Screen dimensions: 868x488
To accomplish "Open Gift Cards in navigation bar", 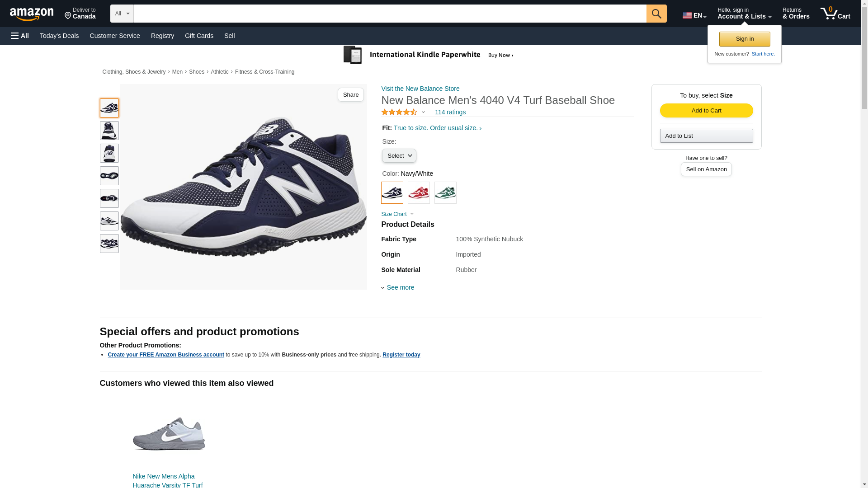I will coord(199,36).
